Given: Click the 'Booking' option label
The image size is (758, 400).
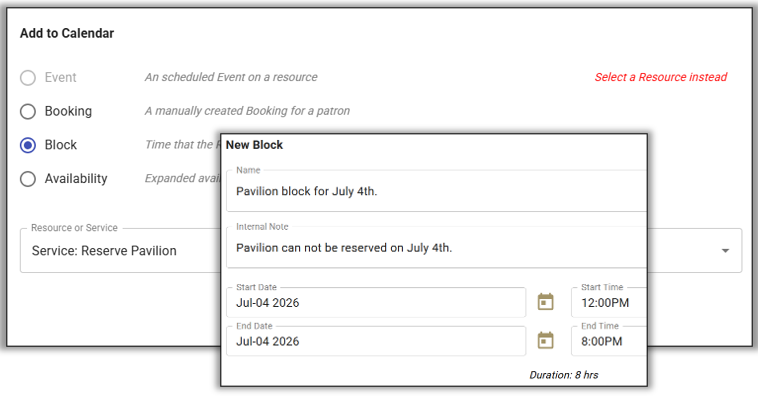Looking at the screenshot, I should click(x=68, y=111).
